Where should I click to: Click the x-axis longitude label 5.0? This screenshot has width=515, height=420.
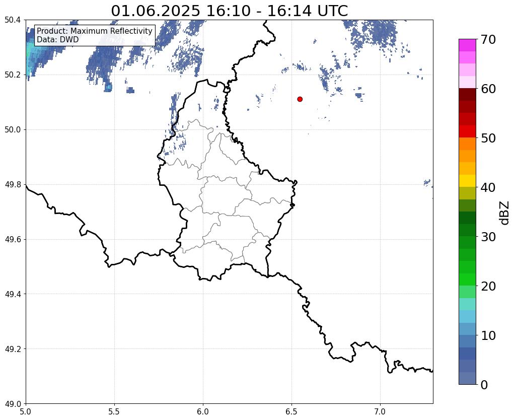[x=26, y=411]
